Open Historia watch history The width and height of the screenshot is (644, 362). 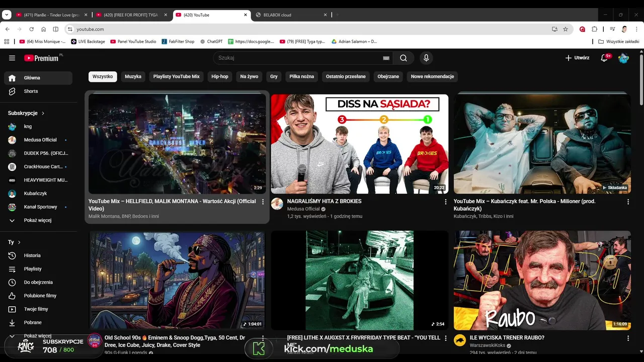point(38,255)
